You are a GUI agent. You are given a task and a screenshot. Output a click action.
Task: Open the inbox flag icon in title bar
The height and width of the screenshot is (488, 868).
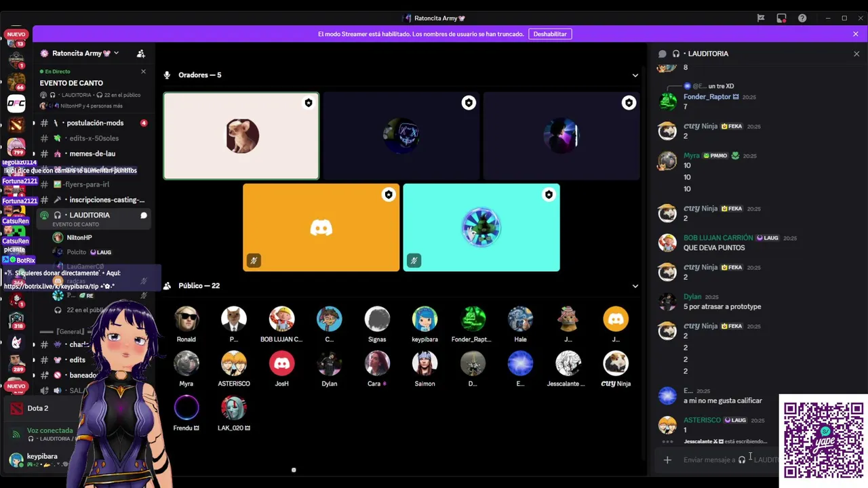point(761,18)
